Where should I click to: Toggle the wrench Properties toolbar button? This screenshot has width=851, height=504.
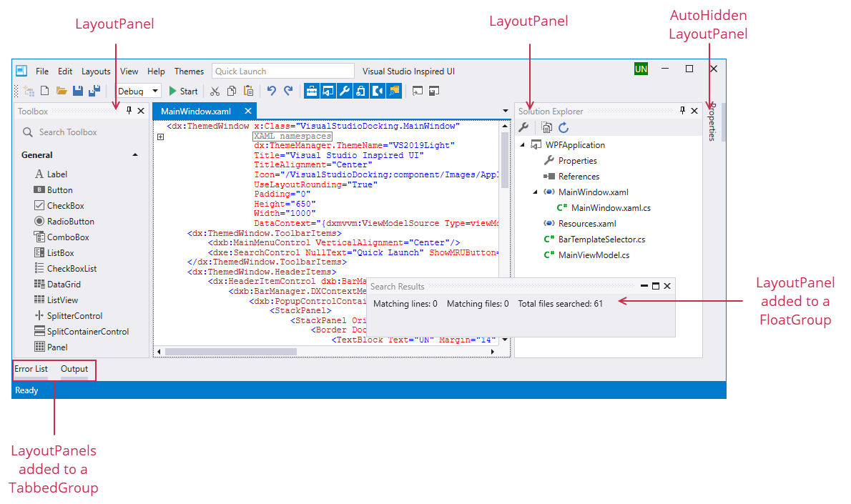(344, 91)
